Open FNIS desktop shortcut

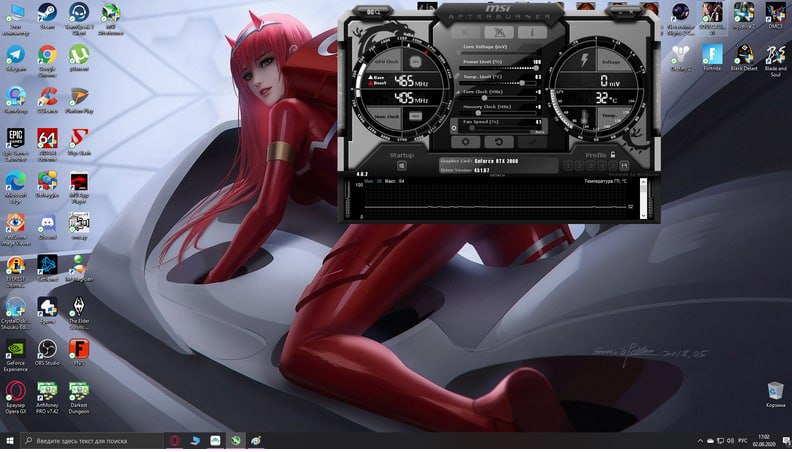point(79,353)
